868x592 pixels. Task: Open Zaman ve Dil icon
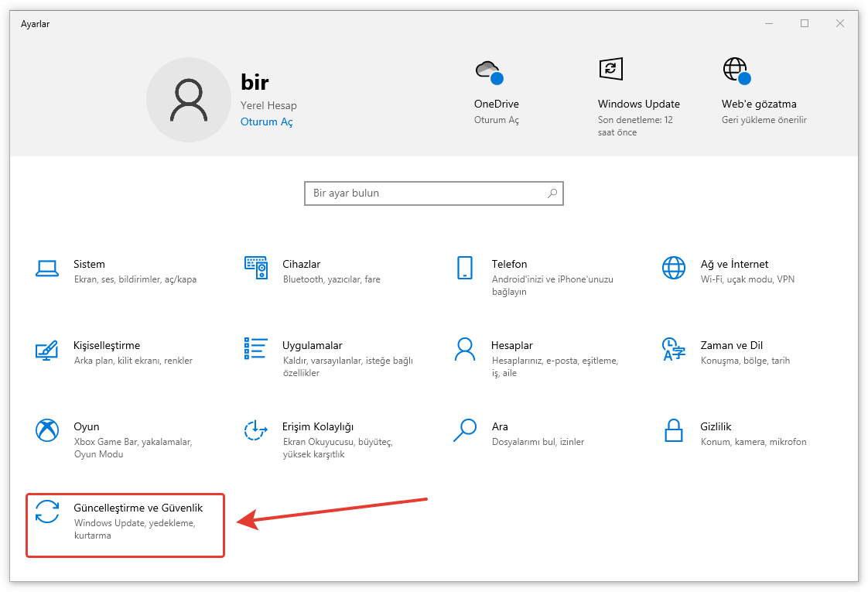pos(673,349)
